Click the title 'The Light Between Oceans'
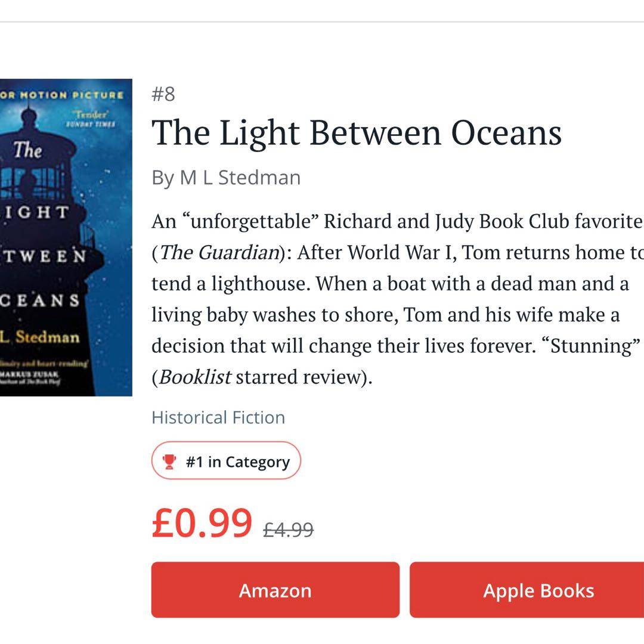 pos(357,132)
